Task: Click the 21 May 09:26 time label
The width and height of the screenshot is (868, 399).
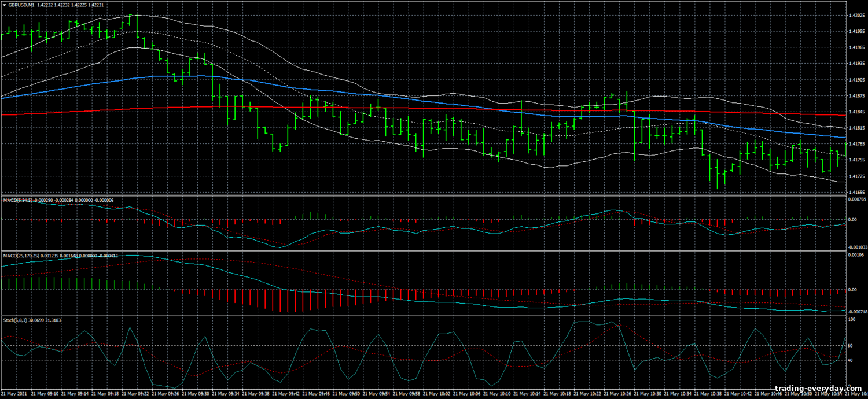Action: [165, 394]
